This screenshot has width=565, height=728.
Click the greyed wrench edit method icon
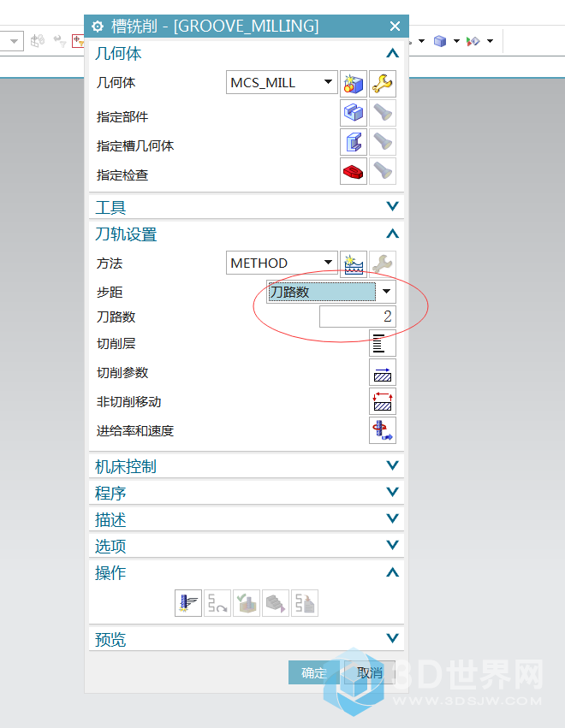tap(383, 264)
